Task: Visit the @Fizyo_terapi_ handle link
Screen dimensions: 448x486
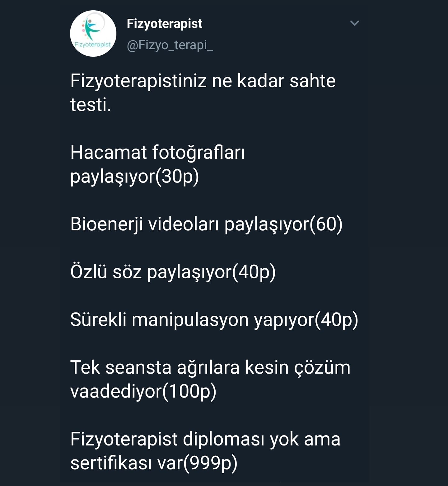Action: point(170,45)
